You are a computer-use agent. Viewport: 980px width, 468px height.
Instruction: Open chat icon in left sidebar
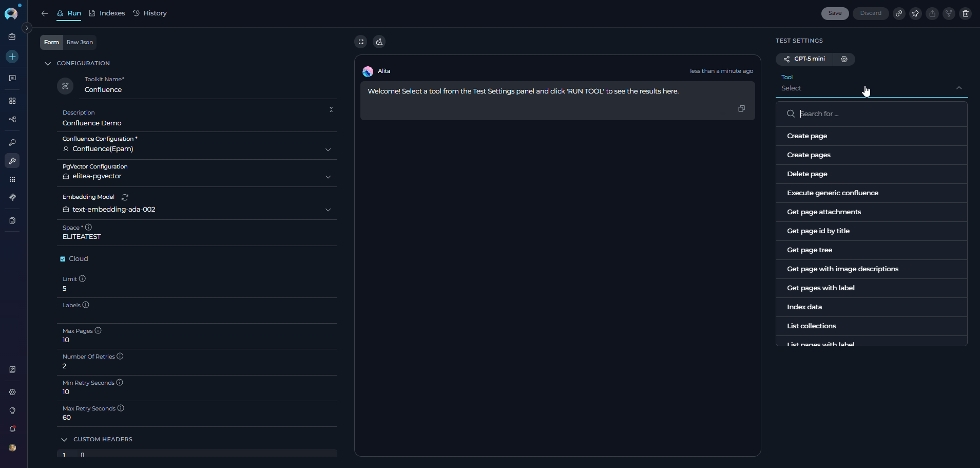12,78
